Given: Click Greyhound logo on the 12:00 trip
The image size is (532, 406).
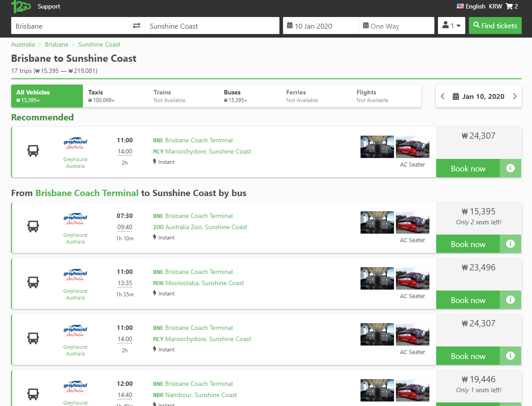Looking at the screenshot, I should pyautogui.click(x=75, y=387).
